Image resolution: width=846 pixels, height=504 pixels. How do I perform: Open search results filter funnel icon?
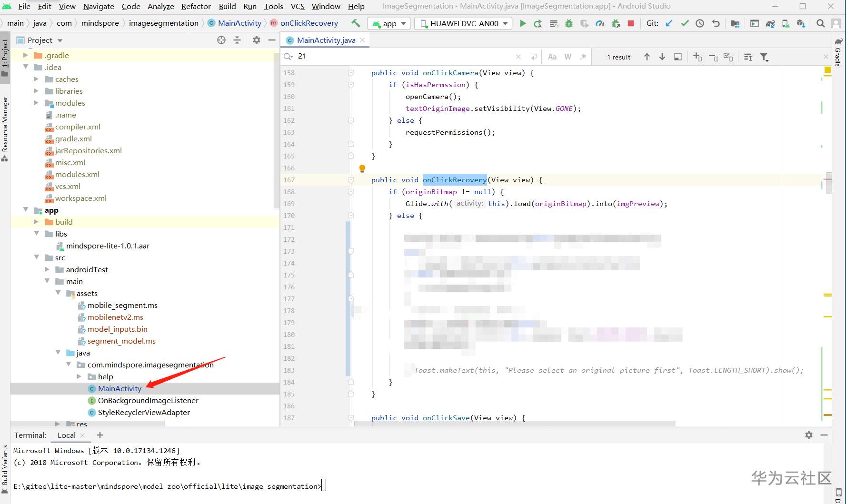(764, 57)
